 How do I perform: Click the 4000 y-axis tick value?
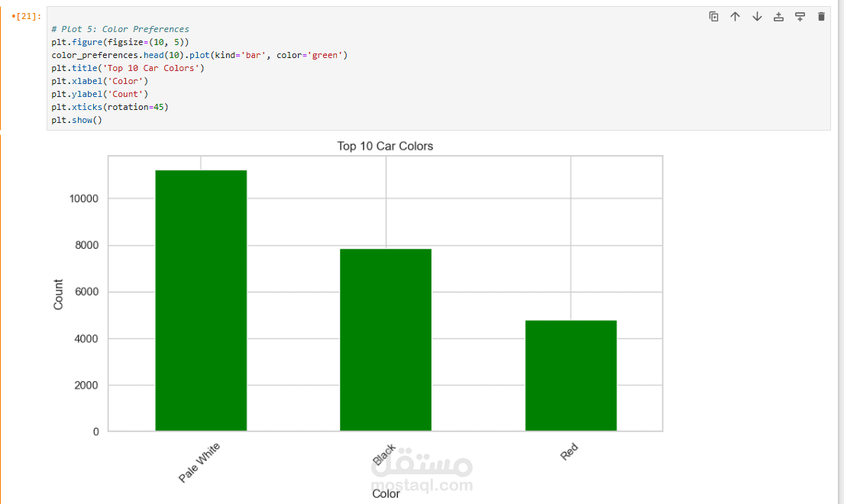point(86,339)
